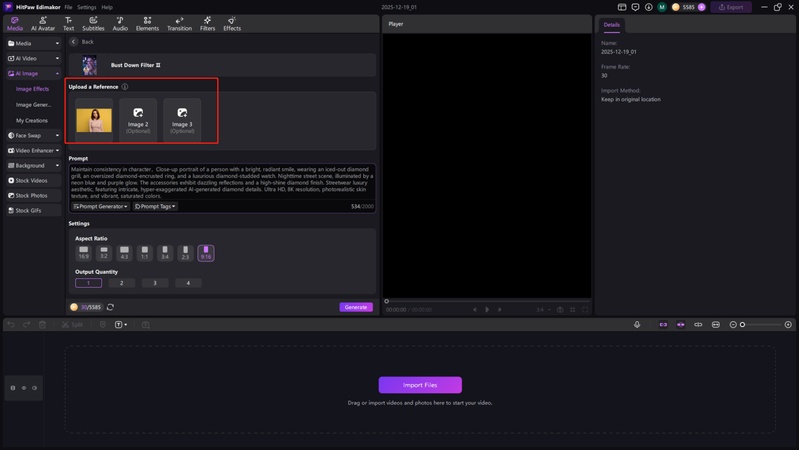Open the AI Avatar tab
The width and height of the screenshot is (799, 450).
[42, 23]
